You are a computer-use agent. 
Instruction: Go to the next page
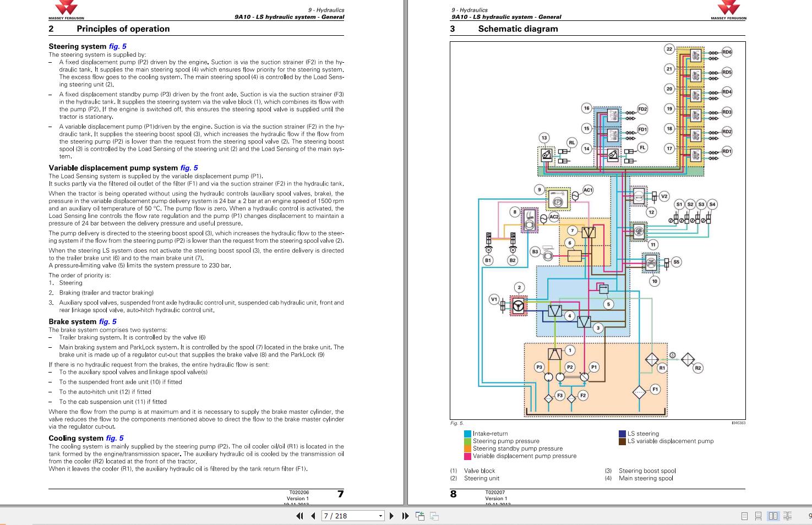click(391, 516)
